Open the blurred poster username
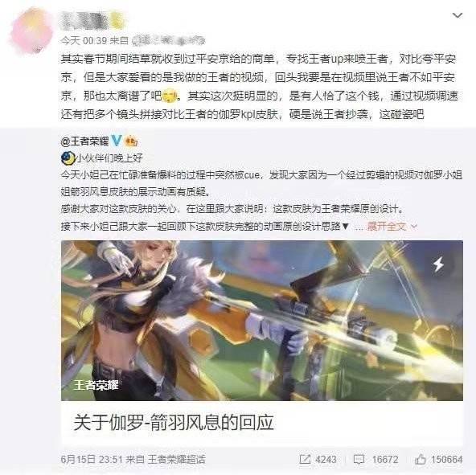 coord(84,21)
